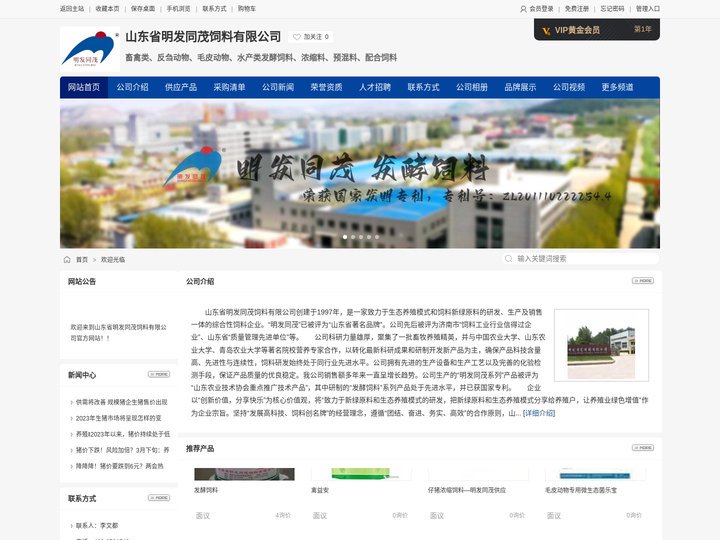Open product 毛皮动物专用微生态菌乐宝
The width and height of the screenshot is (720, 540).
coord(581,490)
